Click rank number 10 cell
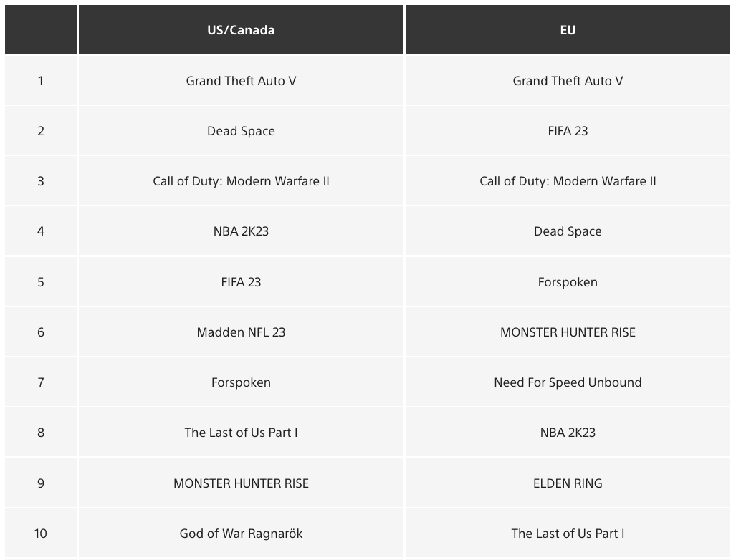Image resolution: width=736 pixels, height=560 pixels. pyautogui.click(x=41, y=534)
